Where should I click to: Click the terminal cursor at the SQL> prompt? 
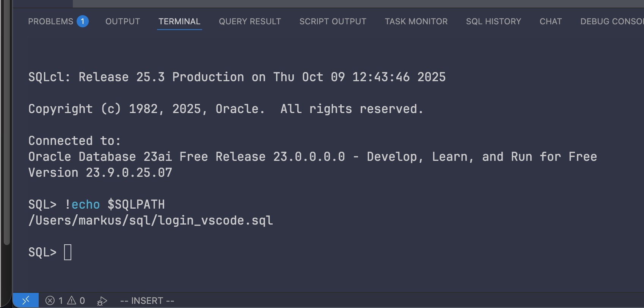pyautogui.click(x=68, y=252)
